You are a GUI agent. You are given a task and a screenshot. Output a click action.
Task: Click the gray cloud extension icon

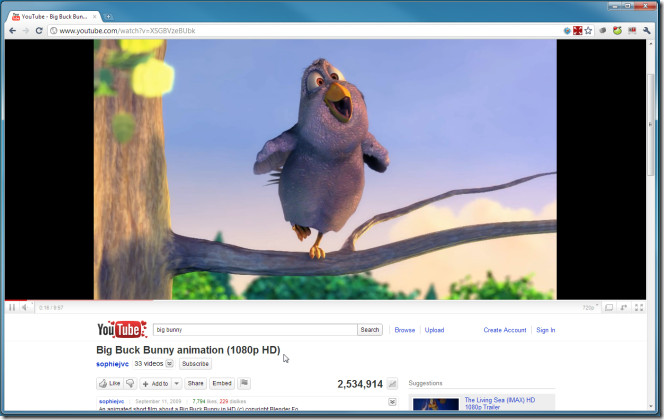603,30
